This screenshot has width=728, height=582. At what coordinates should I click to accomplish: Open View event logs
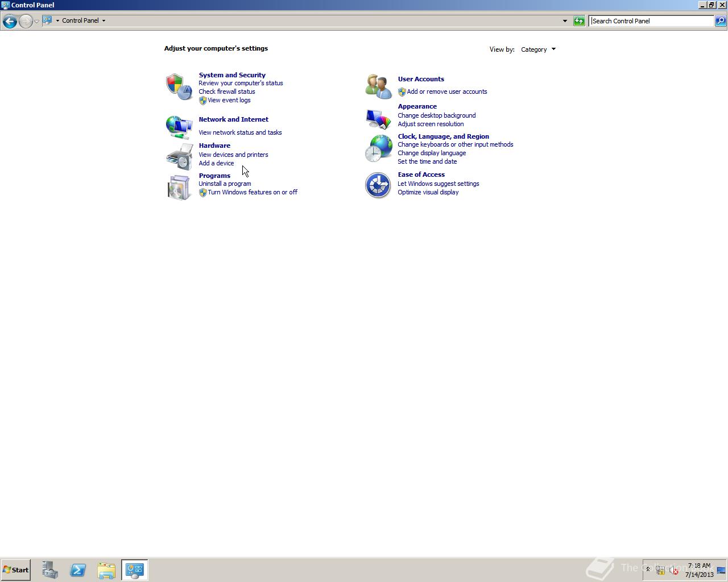(x=229, y=100)
